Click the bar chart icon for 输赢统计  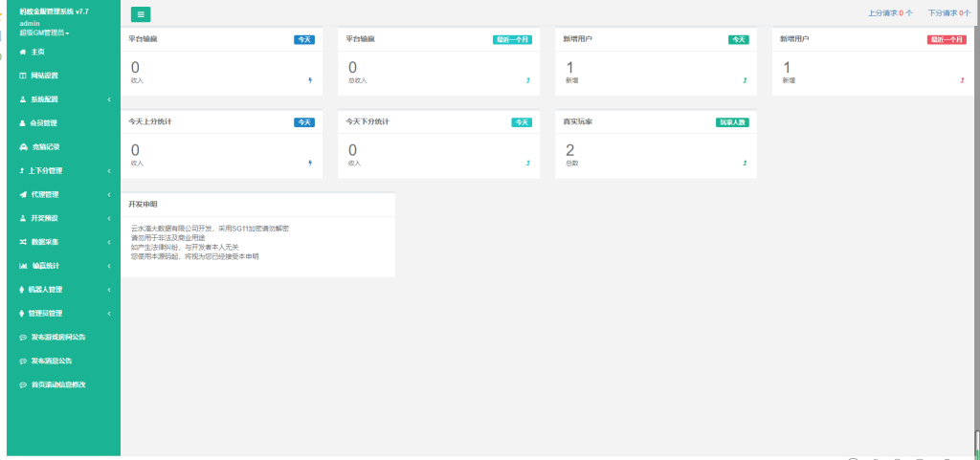[23, 266]
